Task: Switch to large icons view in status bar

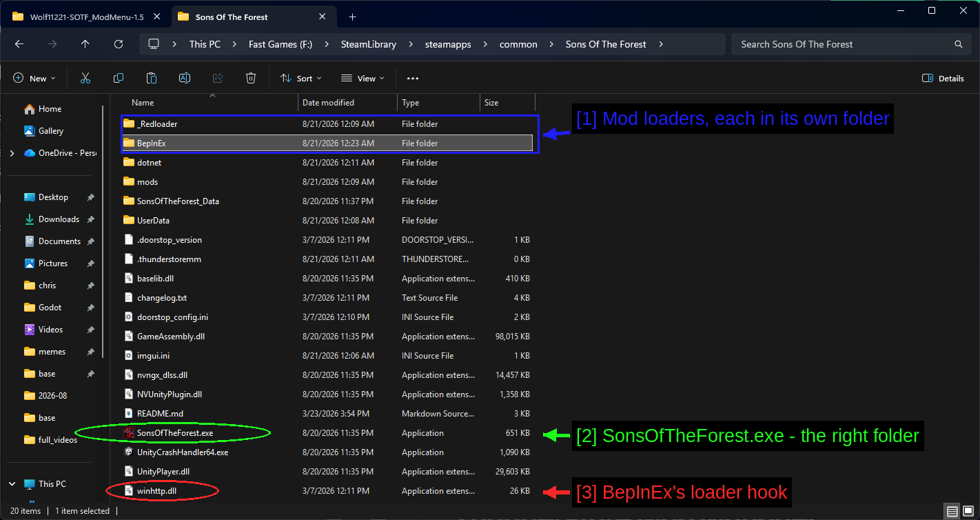Action: click(x=967, y=511)
